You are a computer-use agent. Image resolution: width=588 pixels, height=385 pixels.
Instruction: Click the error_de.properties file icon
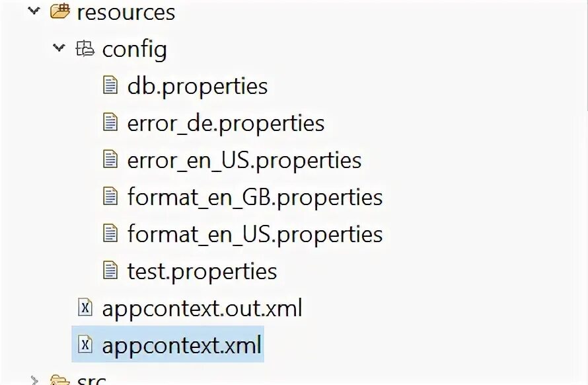tap(110, 122)
